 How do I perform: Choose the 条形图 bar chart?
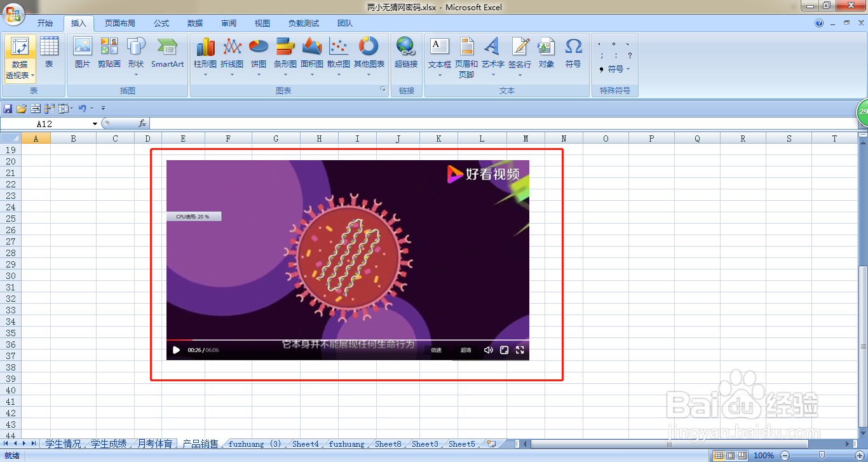(x=285, y=56)
